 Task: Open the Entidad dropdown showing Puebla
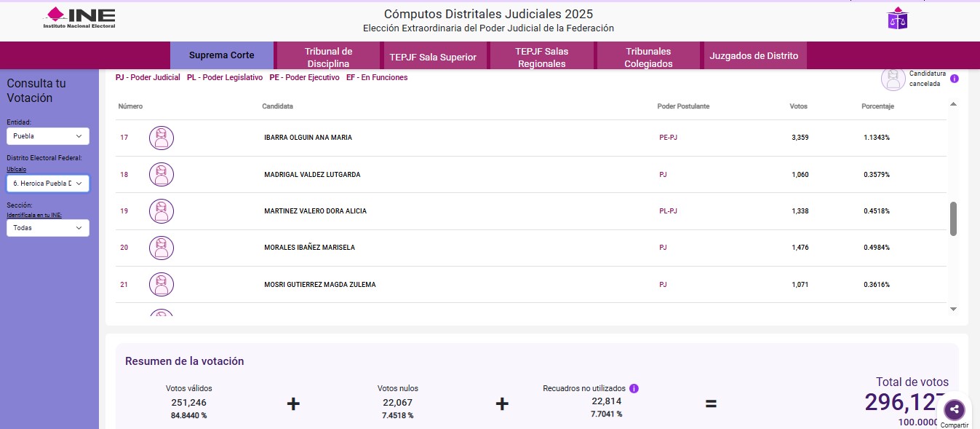pos(48,136)
